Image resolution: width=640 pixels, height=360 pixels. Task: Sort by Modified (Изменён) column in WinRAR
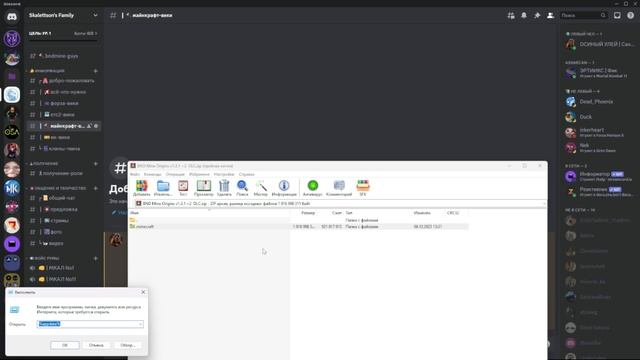coord(428,213)
